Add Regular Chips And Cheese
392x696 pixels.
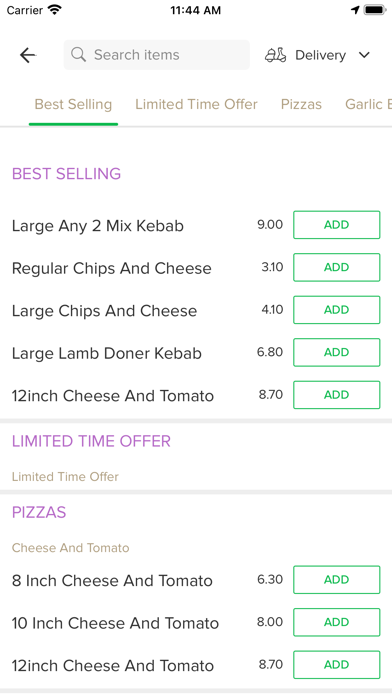[337, 267]
